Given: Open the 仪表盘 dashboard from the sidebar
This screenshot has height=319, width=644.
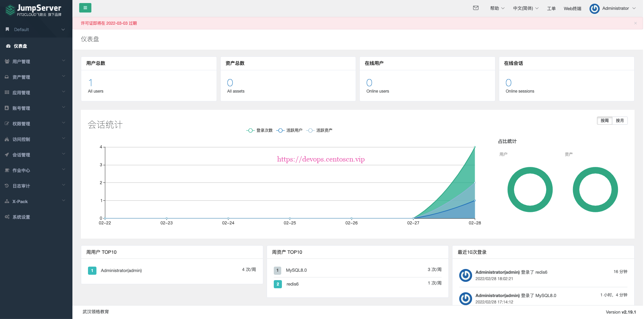Looking at the screenshot, I should coord(20,46).
